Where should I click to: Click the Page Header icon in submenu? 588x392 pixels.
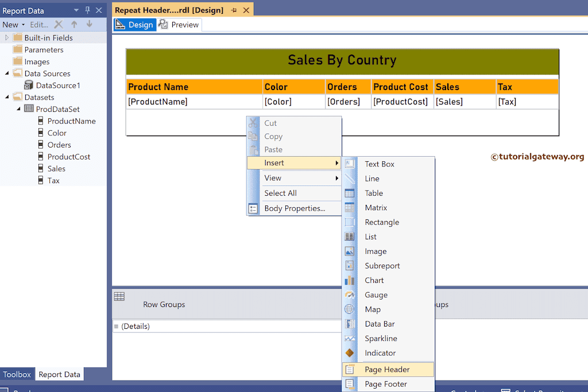point(350,370)
